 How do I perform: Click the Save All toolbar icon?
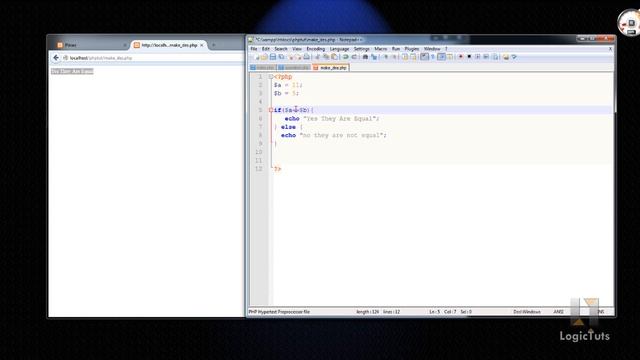(x=281, y=57)
